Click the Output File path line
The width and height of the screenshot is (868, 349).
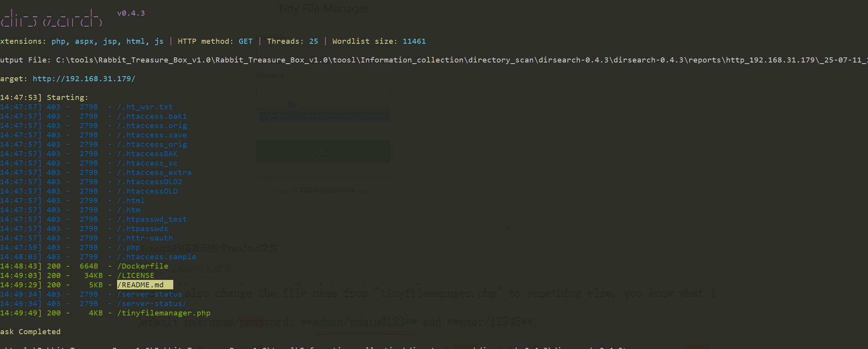click(x=434, y=60)
